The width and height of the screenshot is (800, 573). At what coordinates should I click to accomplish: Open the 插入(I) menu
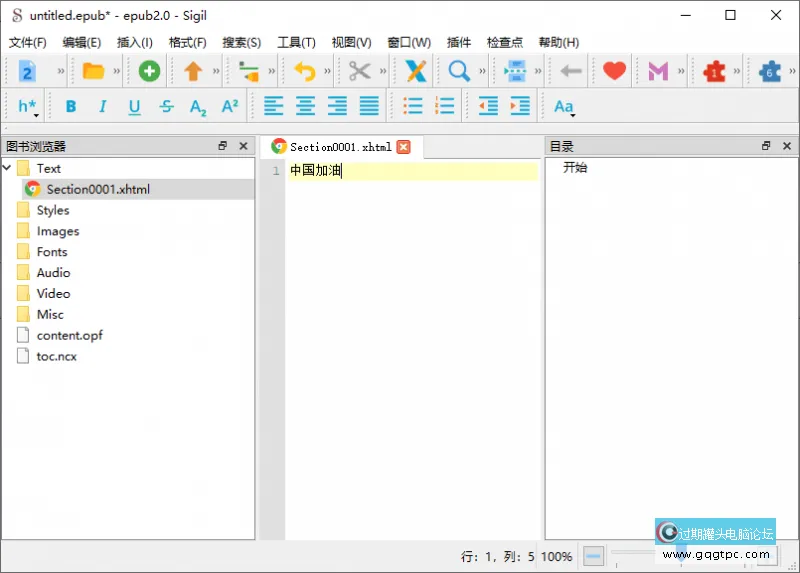[135, 42]
